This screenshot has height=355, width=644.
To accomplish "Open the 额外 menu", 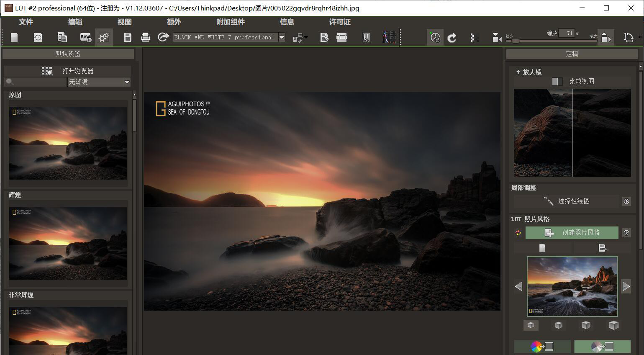I will click(174, 22).
